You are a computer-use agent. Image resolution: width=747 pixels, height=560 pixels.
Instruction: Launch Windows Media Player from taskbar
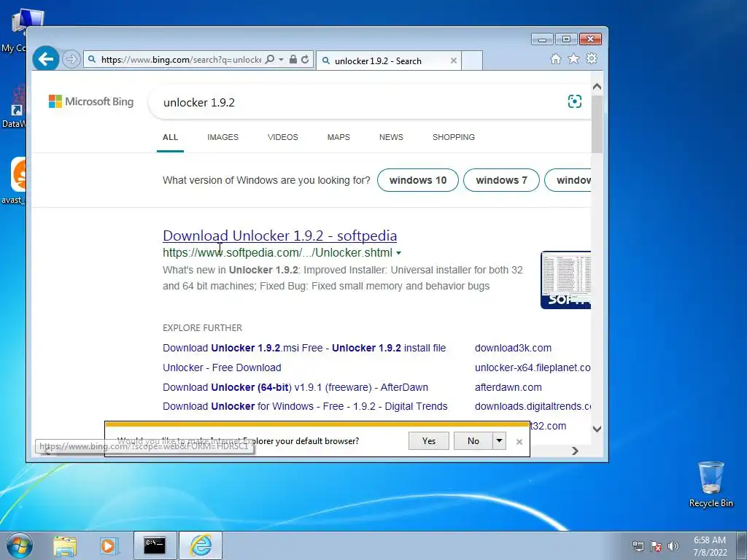(x=109, y=545)
